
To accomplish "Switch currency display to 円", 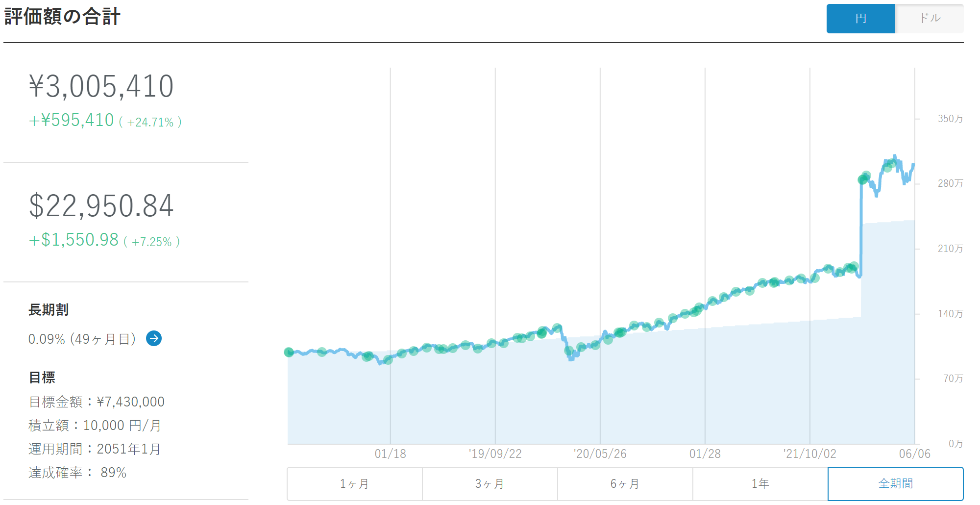I will 860,19.
